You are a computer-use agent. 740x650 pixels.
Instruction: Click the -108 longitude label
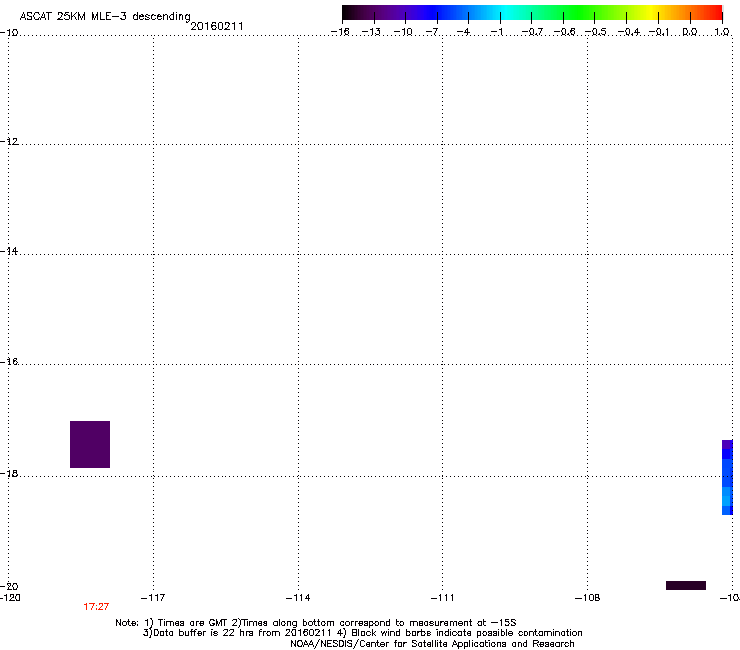click(587, 598)
